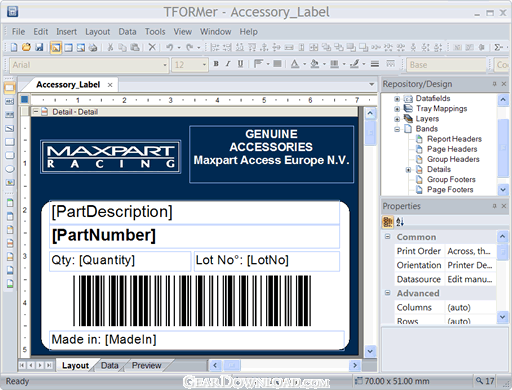
Task: Expand the Datafields tree node
Action: pos(397,99)
